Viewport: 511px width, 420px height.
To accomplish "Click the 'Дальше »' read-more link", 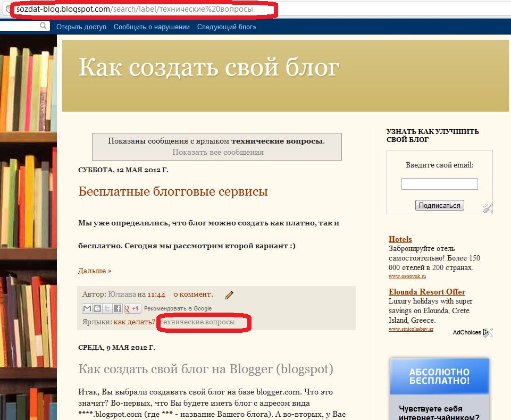I will [95, 271].
